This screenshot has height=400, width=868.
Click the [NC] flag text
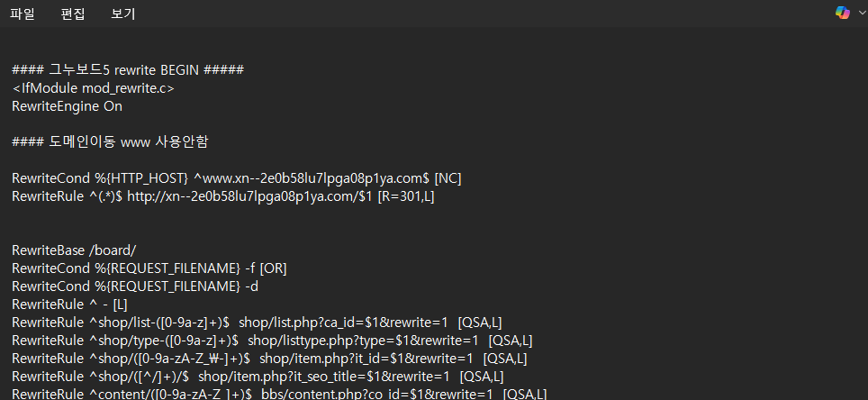click(448, 178)
